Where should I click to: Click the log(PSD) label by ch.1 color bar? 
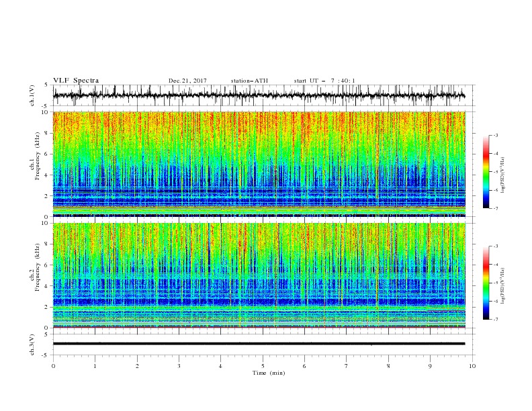point(503,175)
